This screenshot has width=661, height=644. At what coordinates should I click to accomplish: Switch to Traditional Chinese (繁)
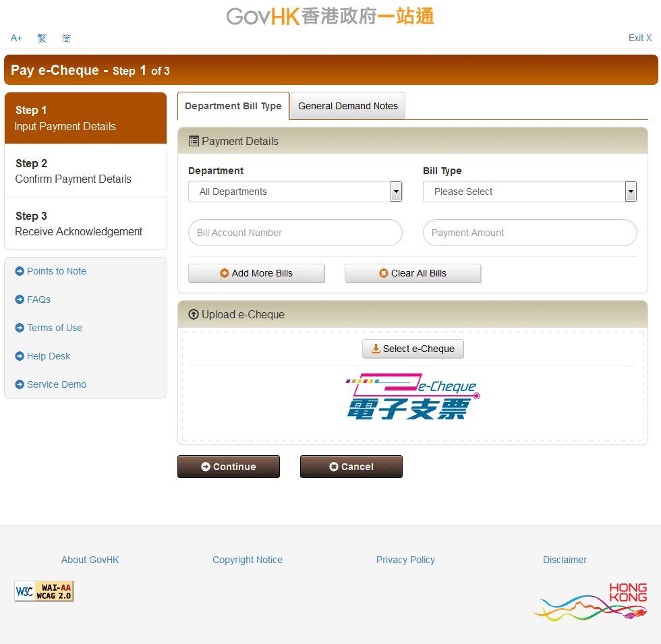(x=42, y=38)
